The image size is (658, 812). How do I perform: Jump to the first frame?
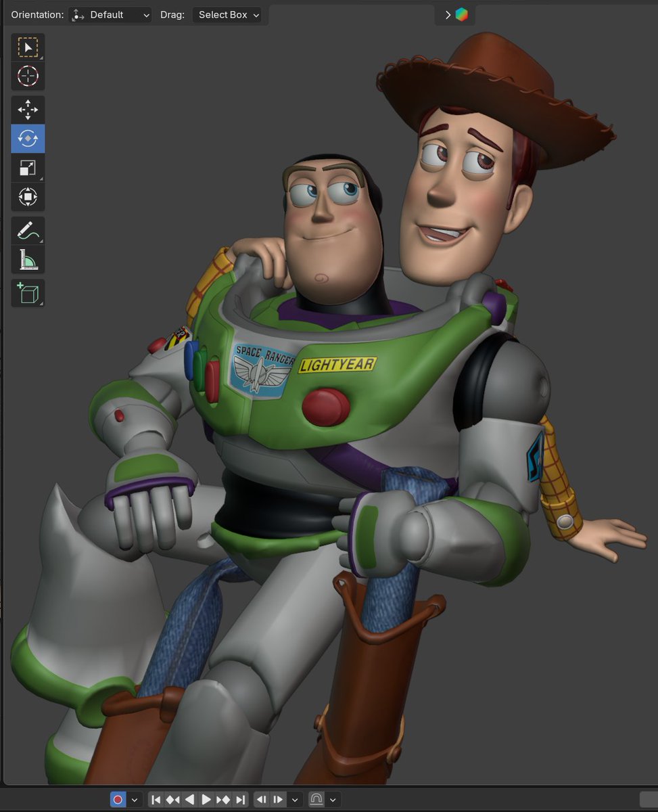(156, 800)
